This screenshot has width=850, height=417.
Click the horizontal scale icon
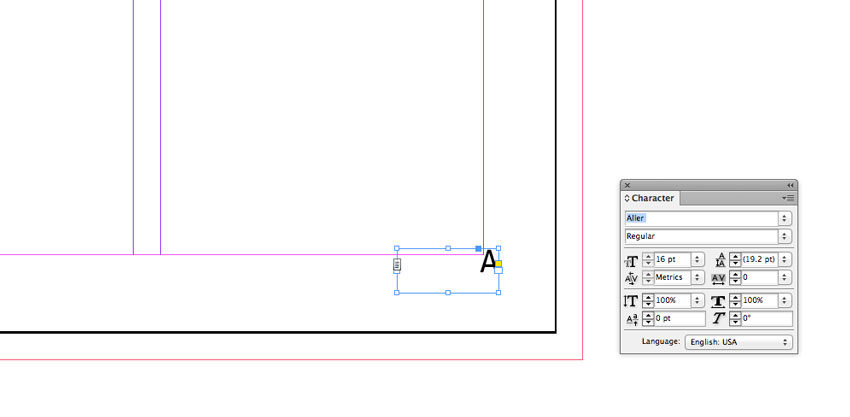pos(718,301)
